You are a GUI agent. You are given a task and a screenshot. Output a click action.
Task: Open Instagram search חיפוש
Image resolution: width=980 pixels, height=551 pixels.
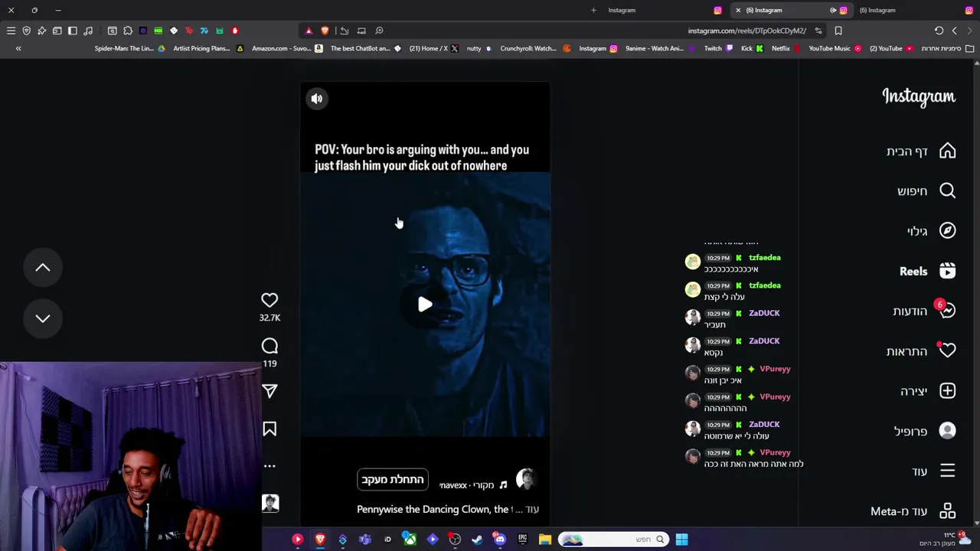926,191
